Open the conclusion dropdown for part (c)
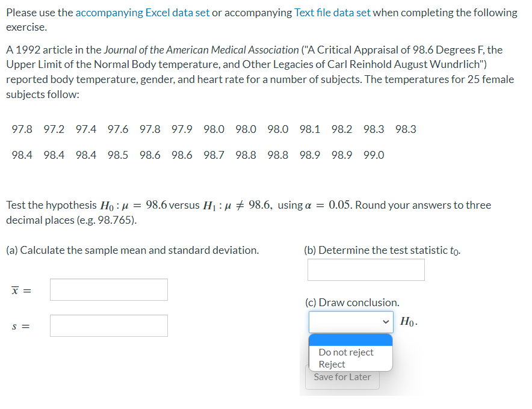 tap(350, 322)
